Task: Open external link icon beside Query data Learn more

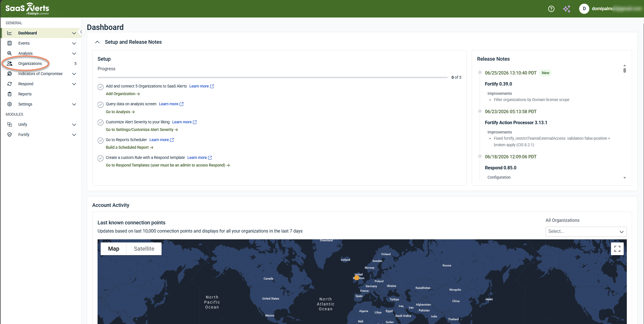Action: click(x=182, y=104)
